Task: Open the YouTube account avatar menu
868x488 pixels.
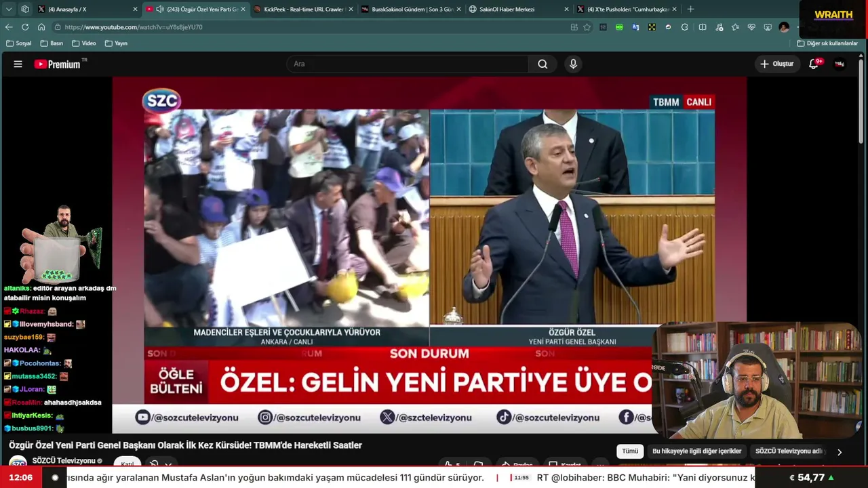Action: (x=840, y=64)
